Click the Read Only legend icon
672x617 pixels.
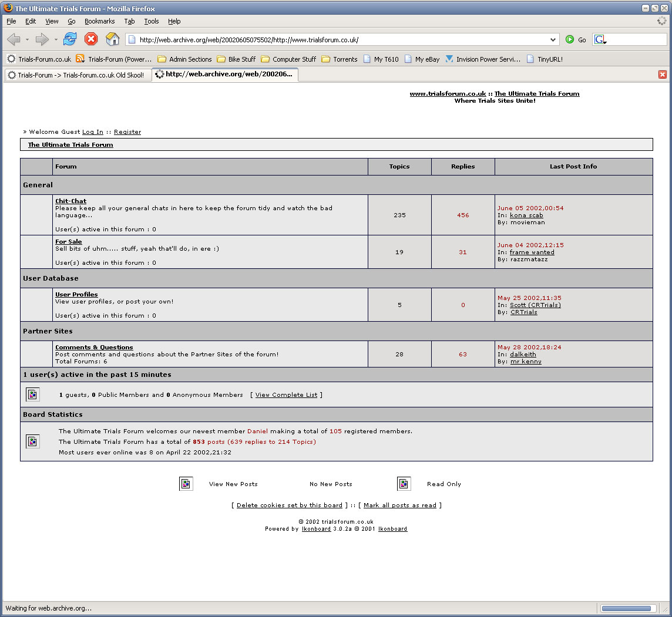tap(404, 483)
